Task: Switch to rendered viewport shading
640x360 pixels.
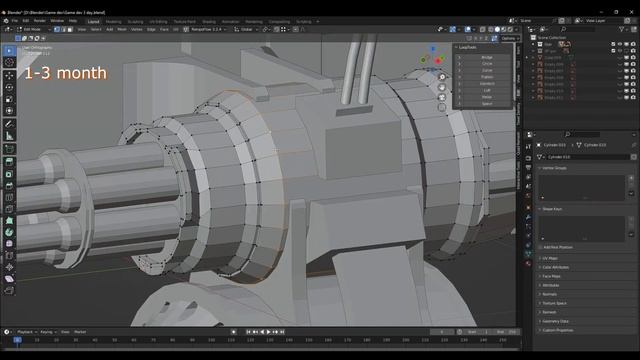Action: tap(510, 29)
